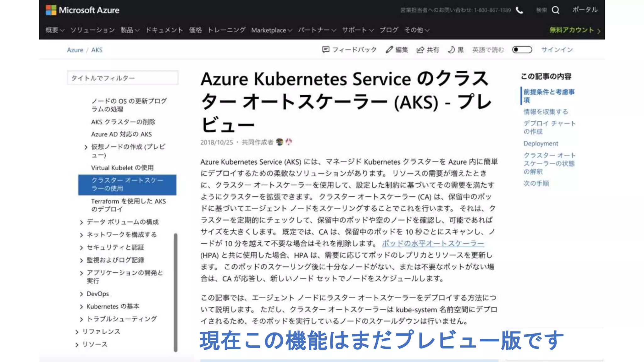Click the AKS breadcrumb link
This screenshot has height=362, width=644.
click(97, 50)
